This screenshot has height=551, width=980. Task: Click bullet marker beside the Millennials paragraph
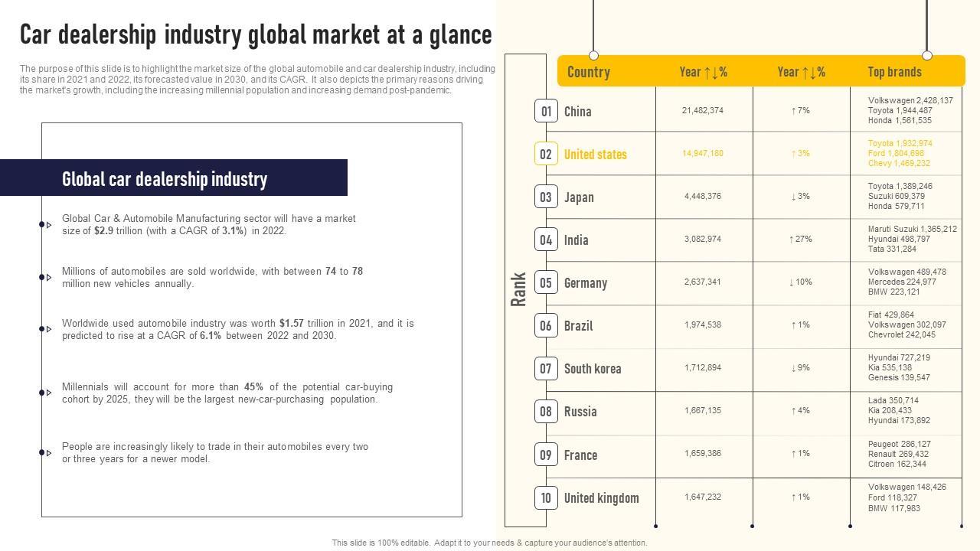pyautogui.click(x=45, y=393)
